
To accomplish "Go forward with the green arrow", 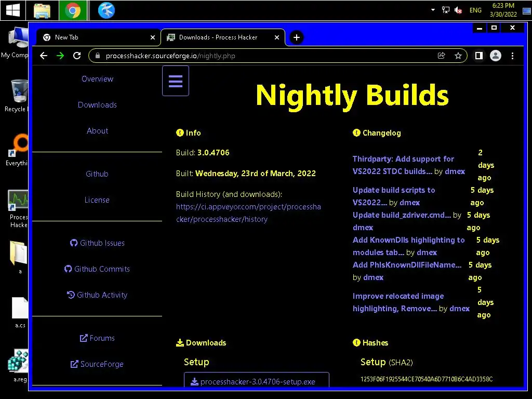I will (60, 56).
